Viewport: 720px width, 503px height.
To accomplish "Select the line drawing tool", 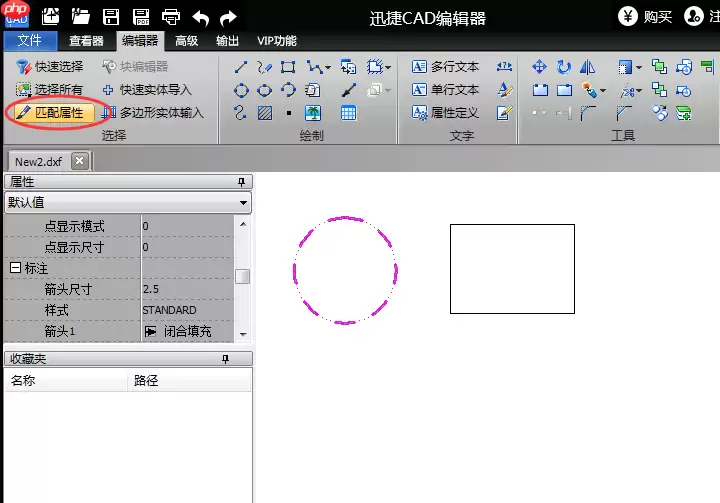I will [241, 67].
